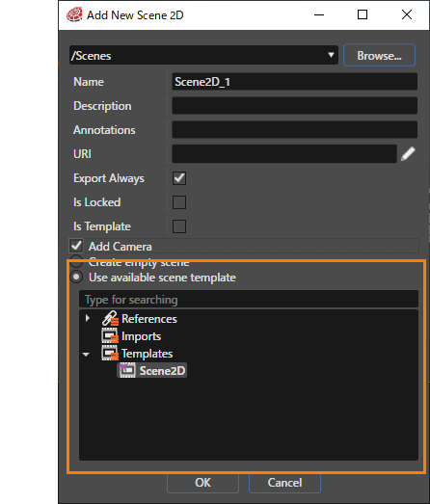Select Use available scene template radio
The height and width of the screenshot is (504, 430).
coord(76,278)
